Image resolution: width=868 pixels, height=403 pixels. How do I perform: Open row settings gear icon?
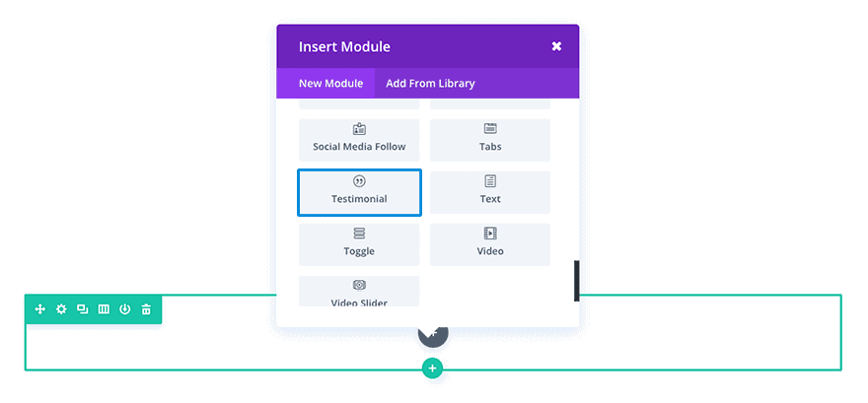tap(61, 309)
